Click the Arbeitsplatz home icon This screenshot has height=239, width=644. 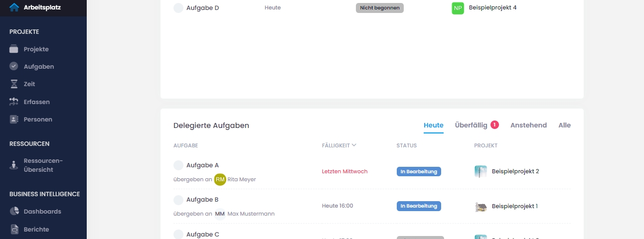[14, 7]
